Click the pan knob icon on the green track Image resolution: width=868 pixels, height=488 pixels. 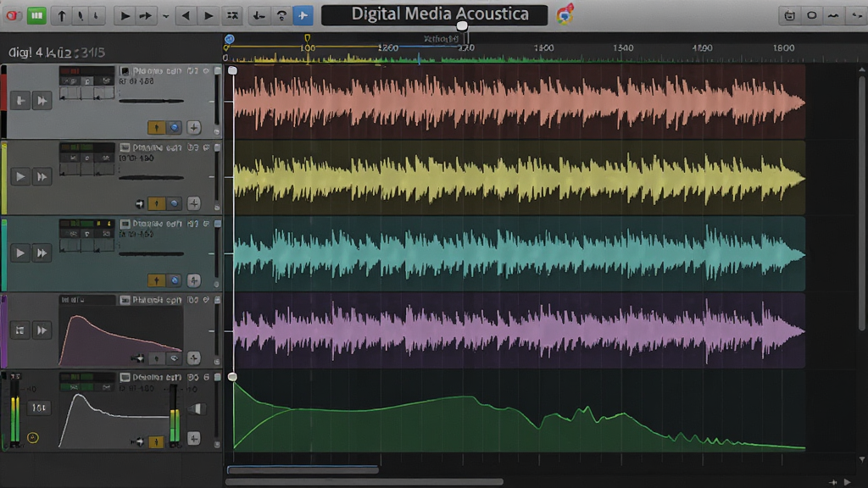click(196, 409)
